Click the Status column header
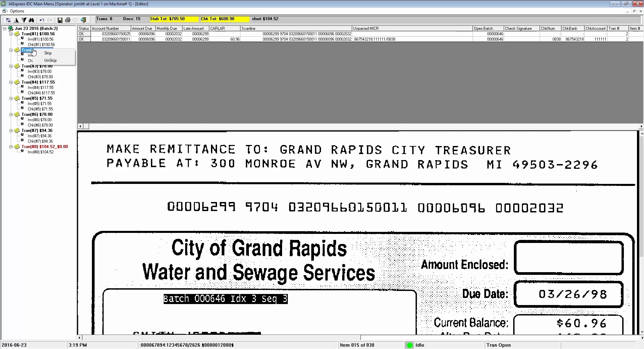The height and width of the screenshot is (349, 644). pyautogui.click(x=84, y=29)
